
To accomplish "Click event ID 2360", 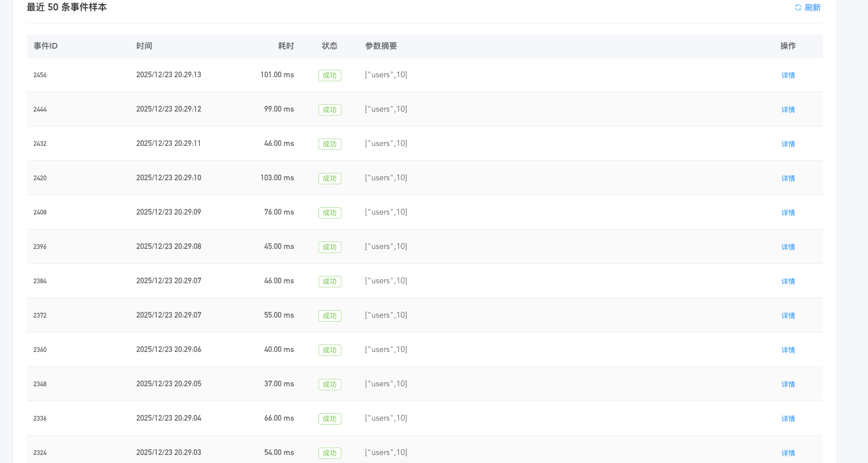I will pos(40,350).
